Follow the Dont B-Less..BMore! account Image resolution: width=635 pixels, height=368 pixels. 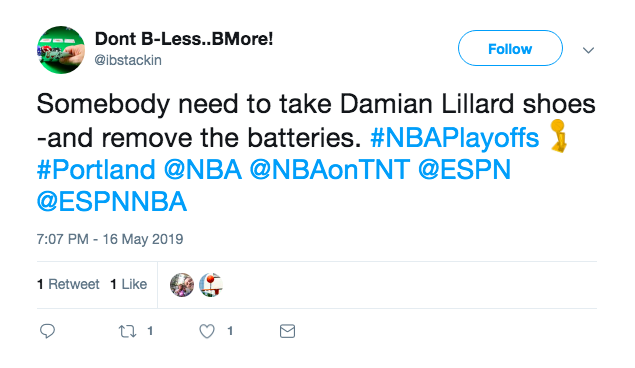(510, 48)
